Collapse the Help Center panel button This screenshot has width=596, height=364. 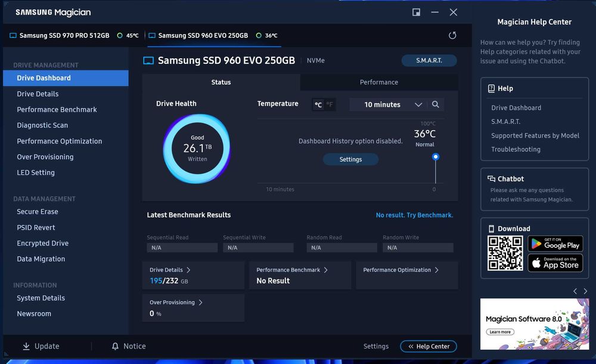coord(429,346)
